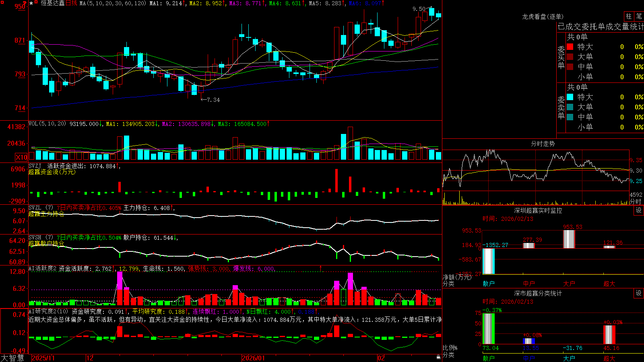Click the 超赢散户持仓 label
The height and width of the screenshot is (362, 644).
[x=46, y=243]
